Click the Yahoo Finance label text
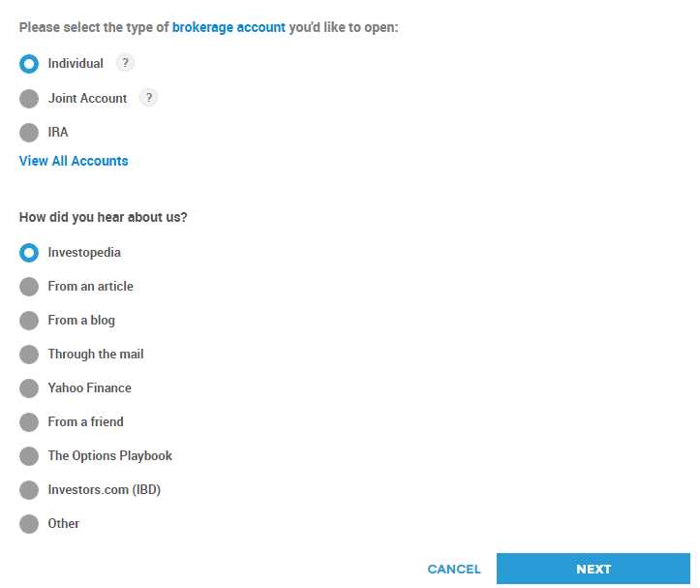The height and width of the screenshot is (588, 700). [x=90, y=387]
